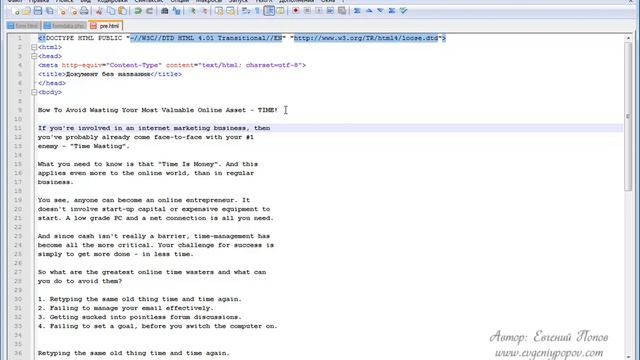Toggle the indent guide button

[269, 11]
